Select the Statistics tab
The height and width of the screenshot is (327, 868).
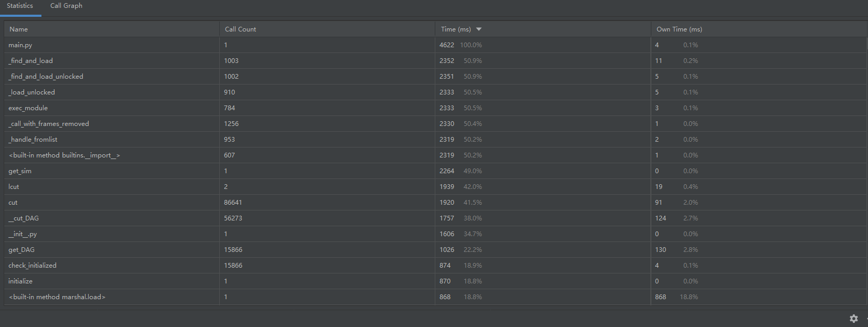coord(20,6)
